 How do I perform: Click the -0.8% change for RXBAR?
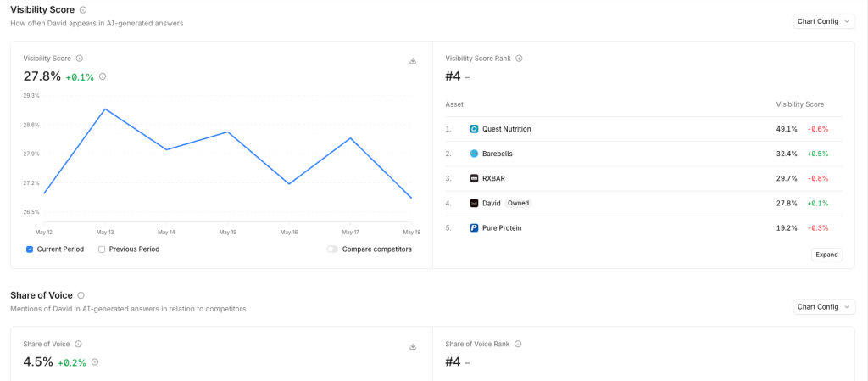(818, 179)
